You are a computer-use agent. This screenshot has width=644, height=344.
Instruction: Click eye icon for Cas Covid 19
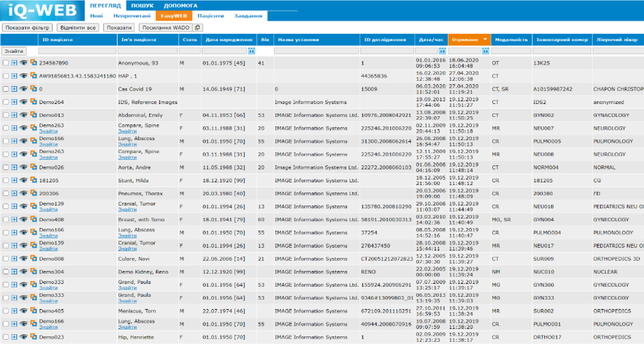click(x=24, y=89)
